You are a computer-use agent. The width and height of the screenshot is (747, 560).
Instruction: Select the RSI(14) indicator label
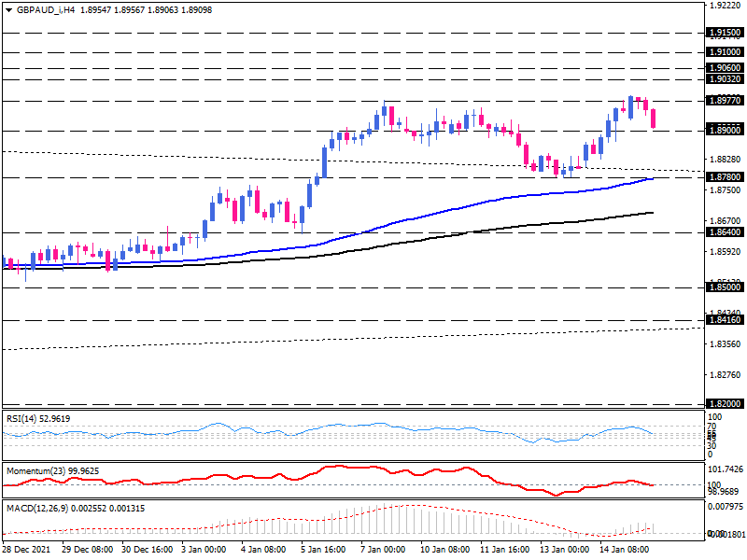click(23, 418)
